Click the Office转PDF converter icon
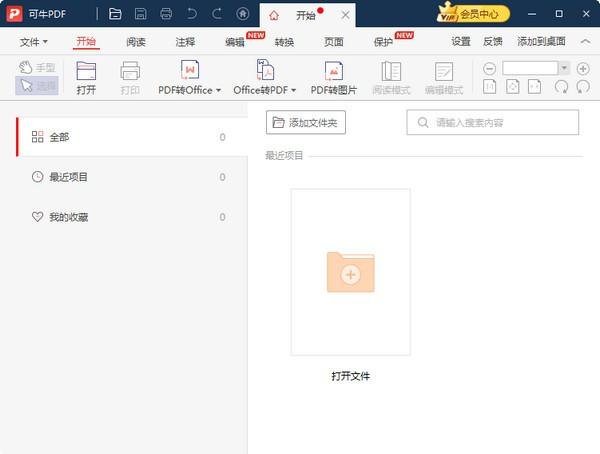600x454 pixels. point(265,71)
